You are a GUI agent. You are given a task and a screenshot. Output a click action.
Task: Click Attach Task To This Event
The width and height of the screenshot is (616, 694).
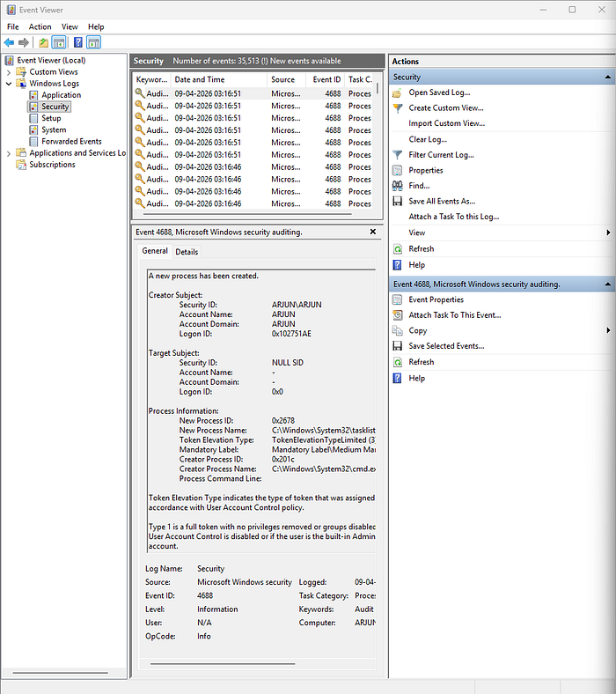pyautogui.click(x=455, y=315)
